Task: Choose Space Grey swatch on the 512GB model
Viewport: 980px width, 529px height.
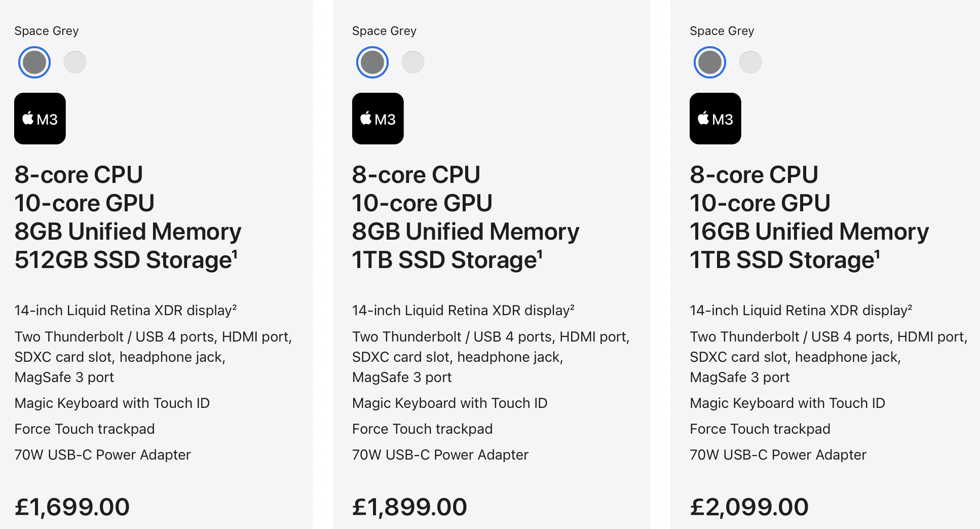Action: (x=34, y=62)
